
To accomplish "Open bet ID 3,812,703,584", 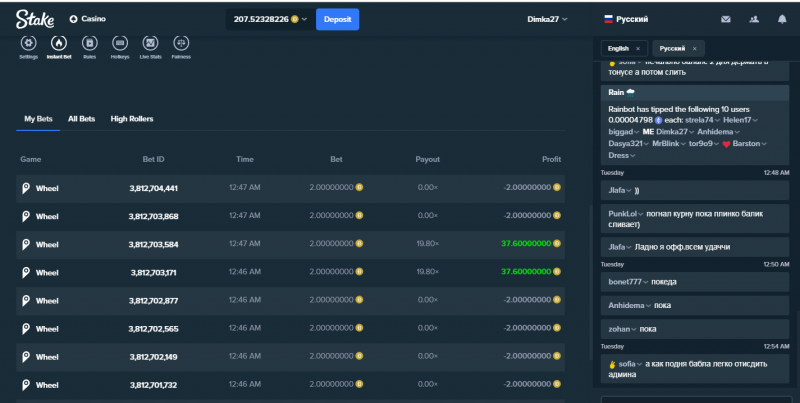I will (154, 244).
